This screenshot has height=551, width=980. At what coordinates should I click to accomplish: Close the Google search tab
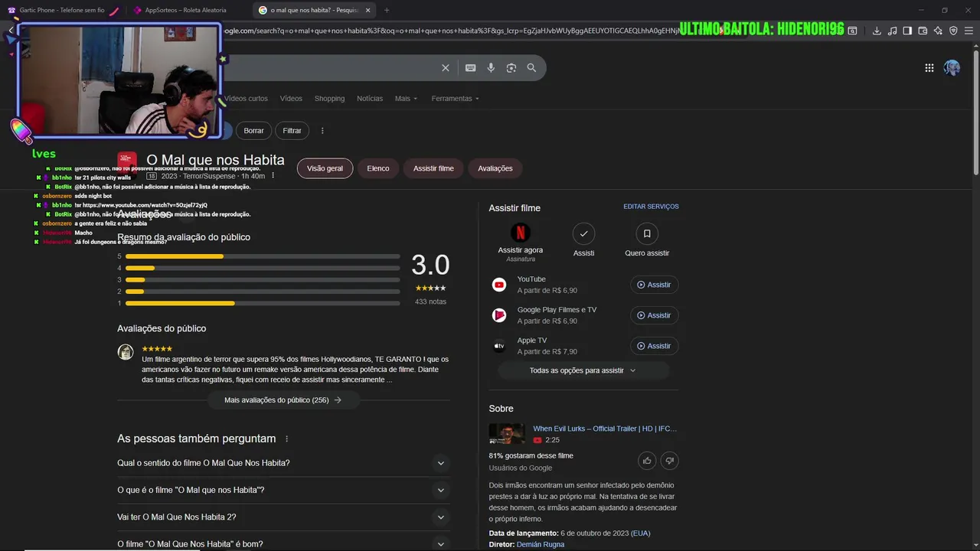(368, 10)
